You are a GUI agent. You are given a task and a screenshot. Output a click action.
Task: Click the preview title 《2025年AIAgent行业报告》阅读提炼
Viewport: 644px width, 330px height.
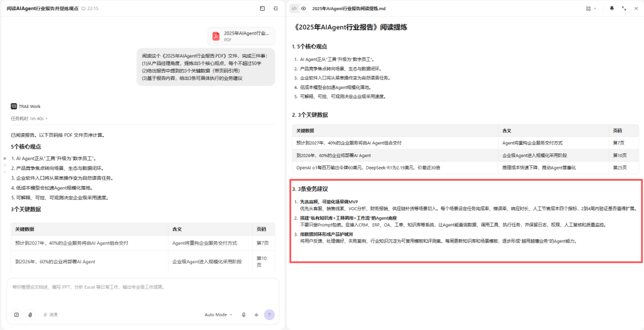351,27
